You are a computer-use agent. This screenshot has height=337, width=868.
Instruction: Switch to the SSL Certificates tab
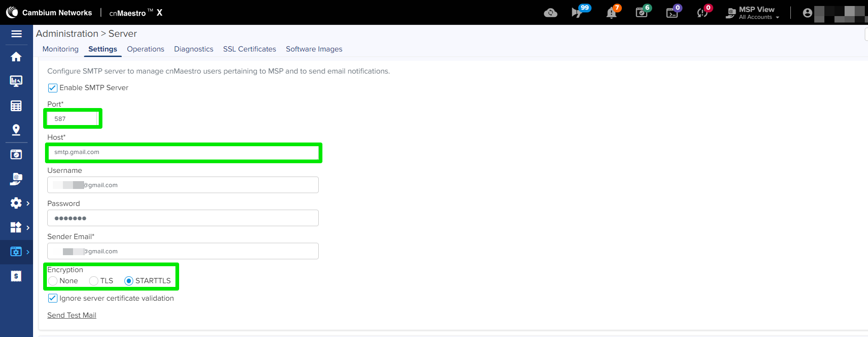tap(250, 49)
